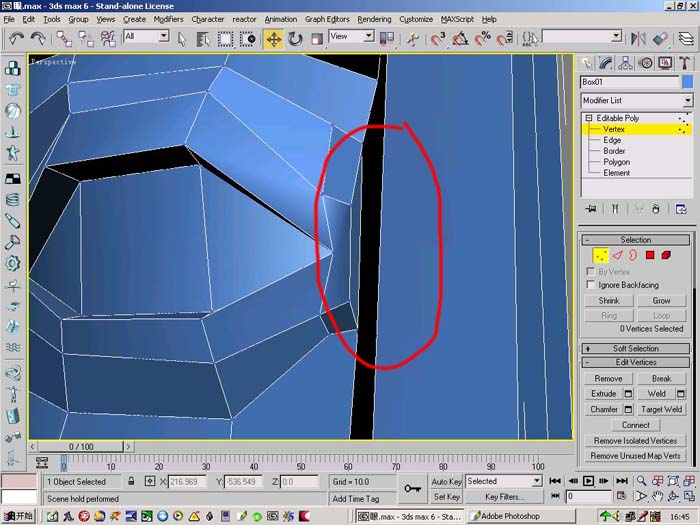Toggle 3D Snaps magnet icon
The height and width of the screenshot is (525, 700).
tap(438, 39)
